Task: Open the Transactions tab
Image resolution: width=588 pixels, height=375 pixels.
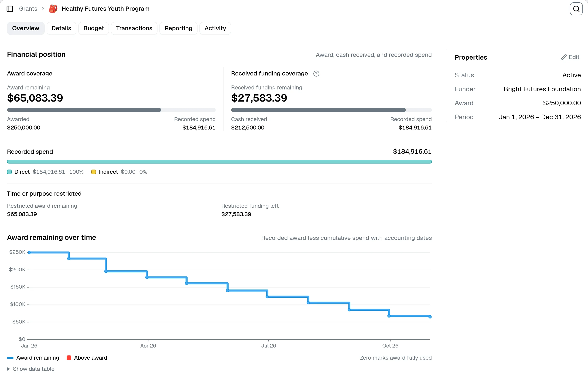Action: click(x=134, y=28)
